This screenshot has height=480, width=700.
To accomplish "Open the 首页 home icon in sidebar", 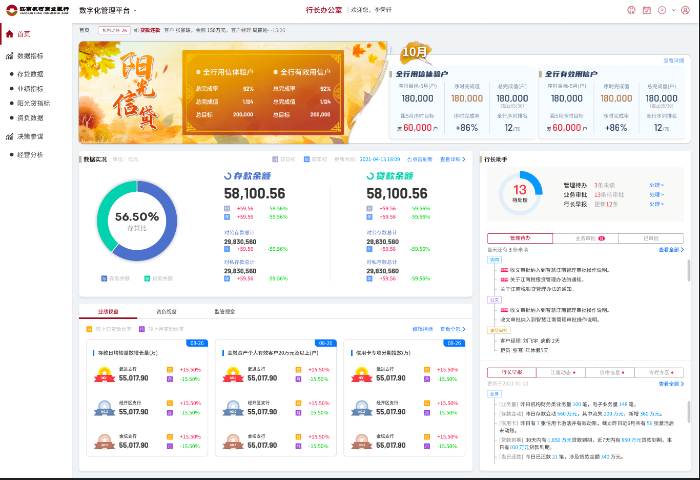I will click(9, 34).
